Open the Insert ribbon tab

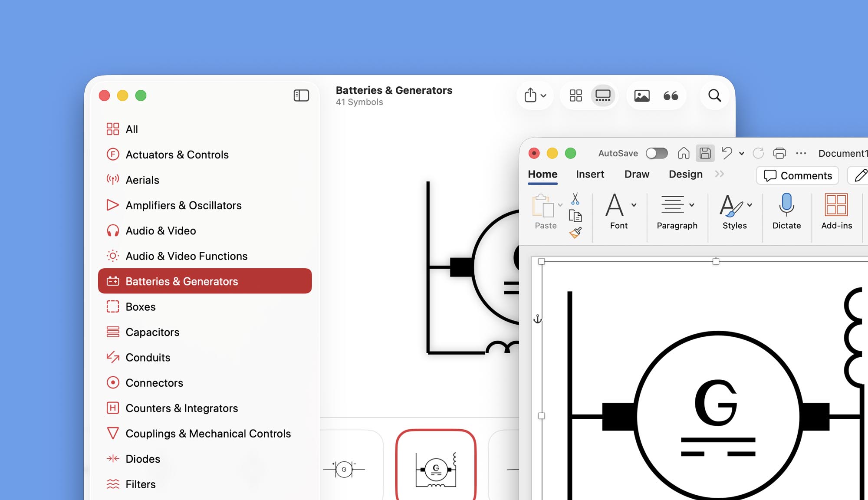tap(590, 174)
